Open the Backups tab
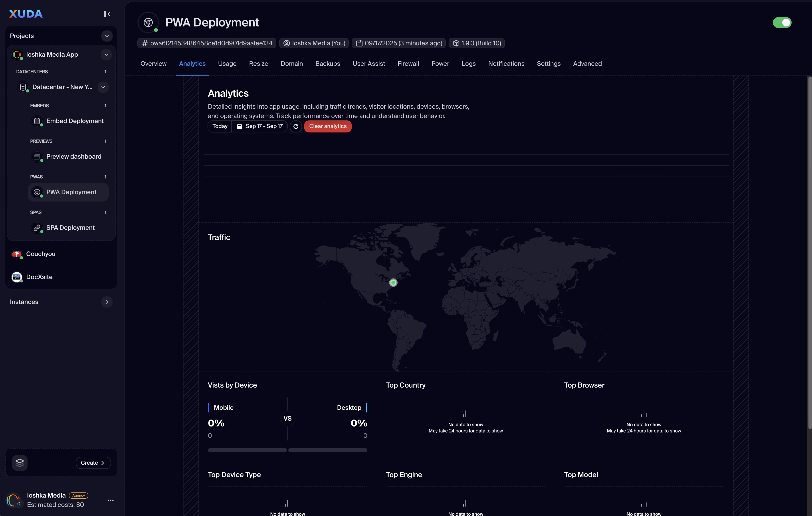Screen dimensions: 812x516 (x=327, y=64)
